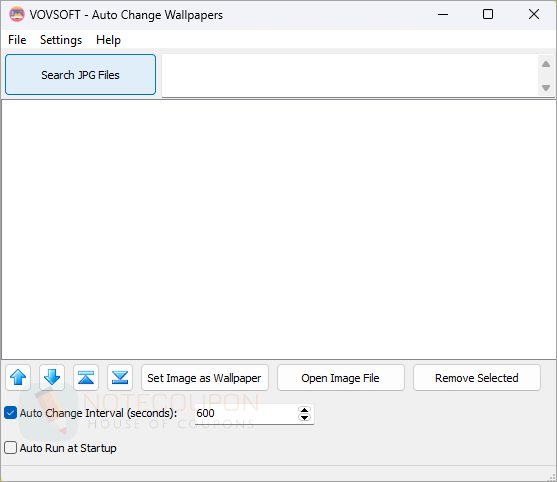Move selected image to top of list
The height and width of the screenshot is (482, 557).
tap(86, 377)
